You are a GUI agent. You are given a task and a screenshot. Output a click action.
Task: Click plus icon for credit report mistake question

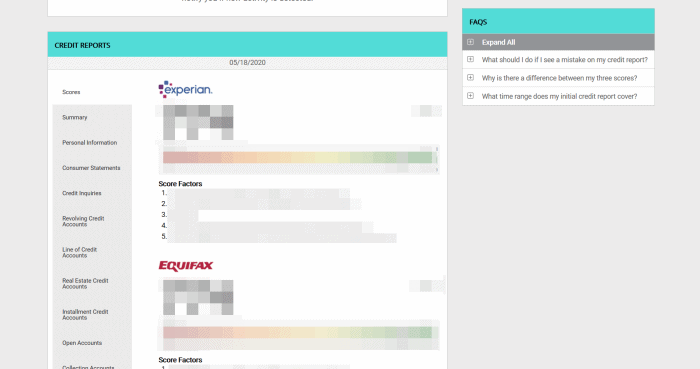click(x=470, y=59)
